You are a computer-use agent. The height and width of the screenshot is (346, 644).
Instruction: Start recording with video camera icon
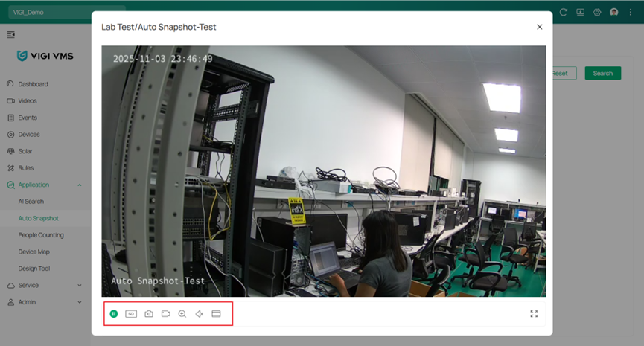tap(165, 314)
